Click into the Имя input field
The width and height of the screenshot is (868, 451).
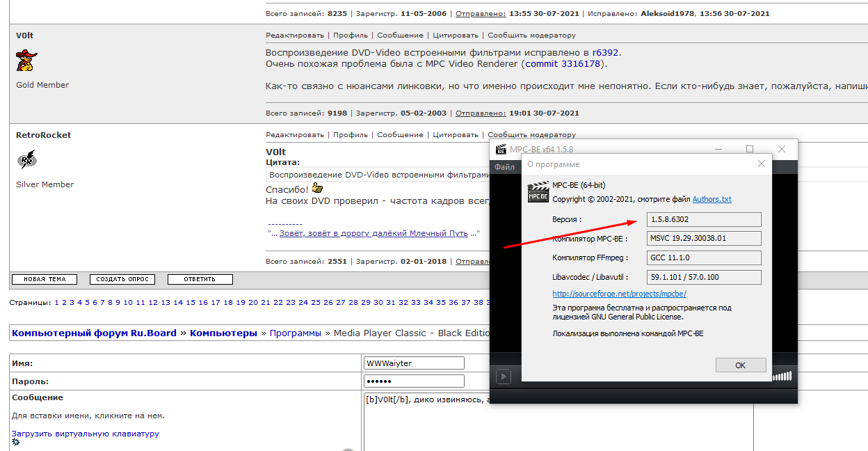pyautogui.click(x=414, y=363)
